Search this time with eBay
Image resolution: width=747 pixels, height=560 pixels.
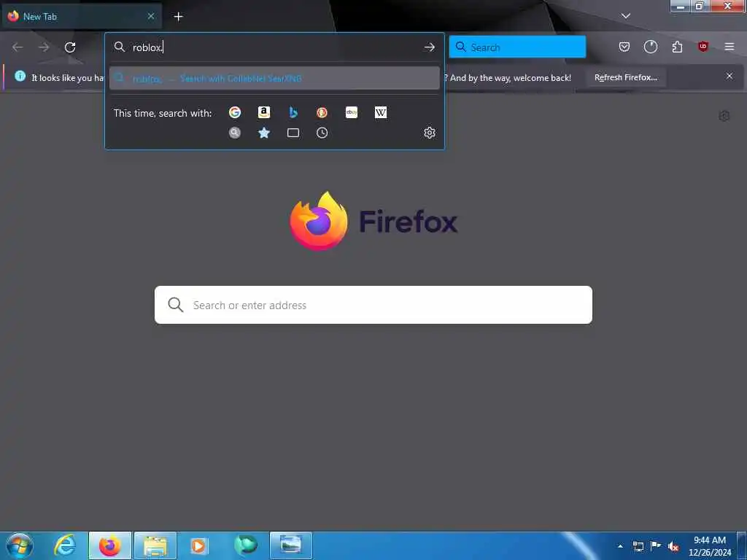(x=352, y=112)
